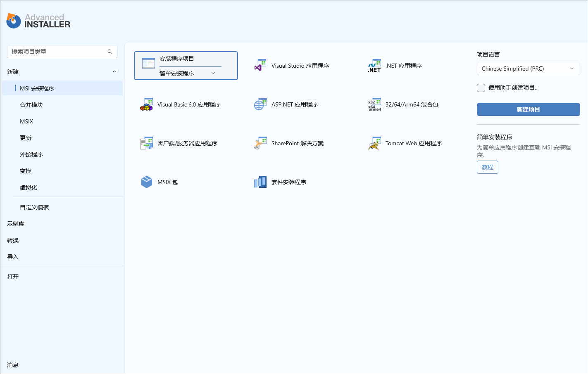Go to 导入 section
The height and width of the screenshot is (374, 588).
62,257
